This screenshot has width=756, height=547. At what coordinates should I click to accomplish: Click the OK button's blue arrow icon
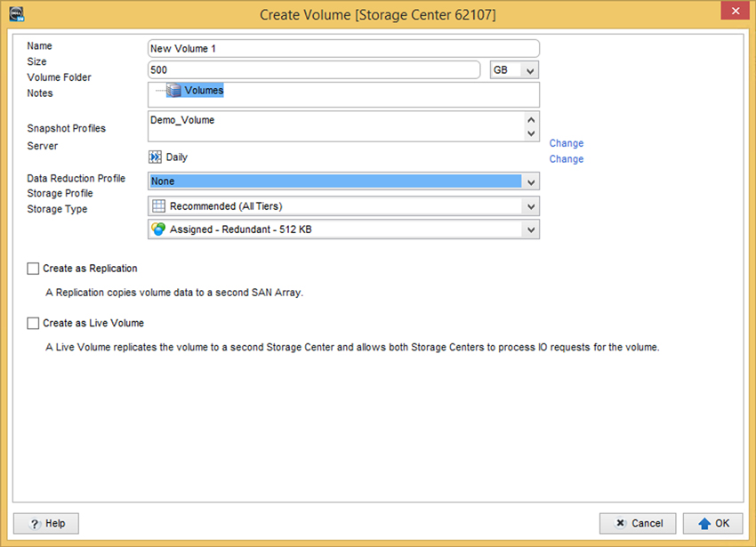pyautogui.click(x=704, y=523)
